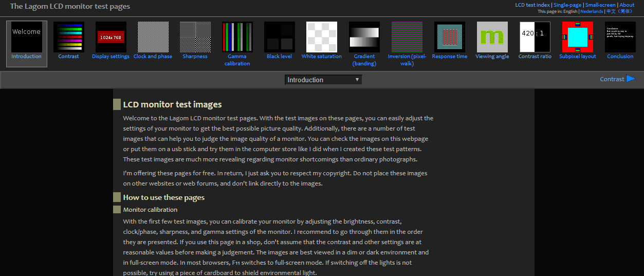Select the Sharpness test pattern thumbnail
Viewport: 644px width, 276px height.
click(x=195, y=36)
